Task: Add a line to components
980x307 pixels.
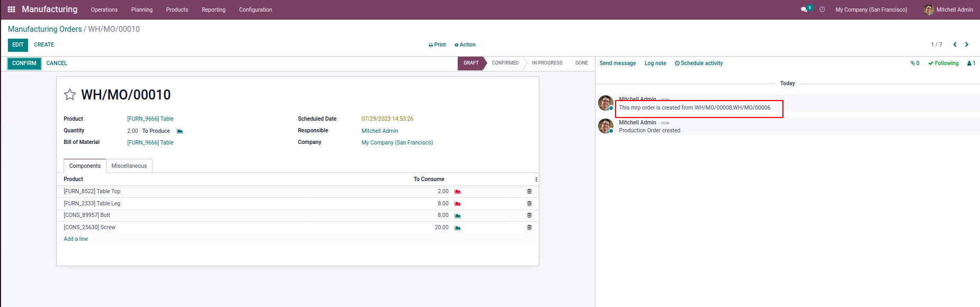Action: coord(76,239)
